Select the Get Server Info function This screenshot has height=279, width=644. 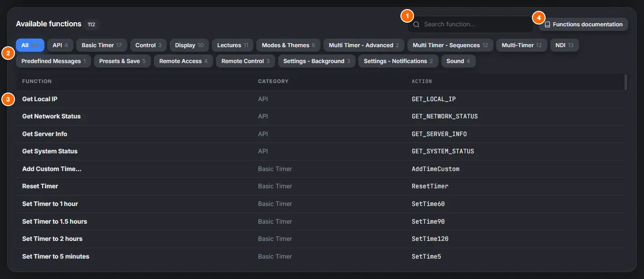(320, 134)
